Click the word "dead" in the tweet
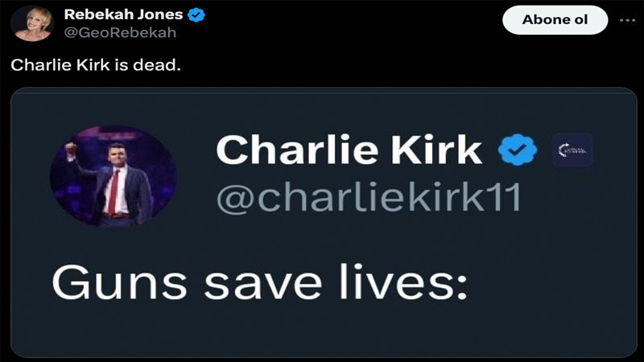 coord(161,64)
